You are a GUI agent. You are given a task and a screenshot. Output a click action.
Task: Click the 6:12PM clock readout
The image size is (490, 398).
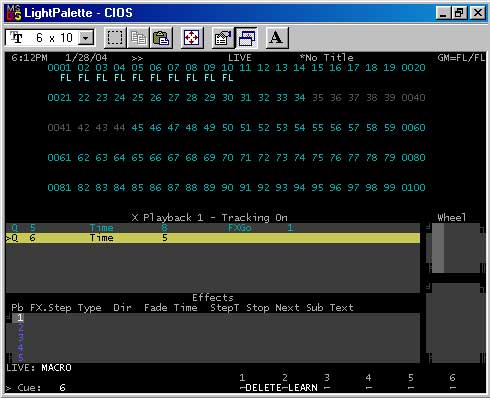coord(29,58)
